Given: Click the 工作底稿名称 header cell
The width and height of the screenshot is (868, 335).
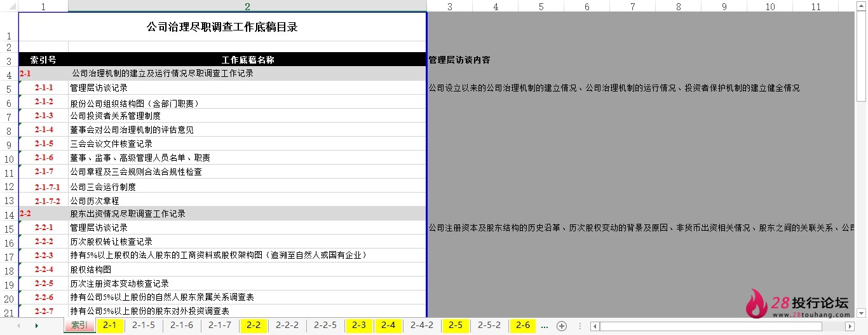Looking at the screenshot, I should pos(248,60).
